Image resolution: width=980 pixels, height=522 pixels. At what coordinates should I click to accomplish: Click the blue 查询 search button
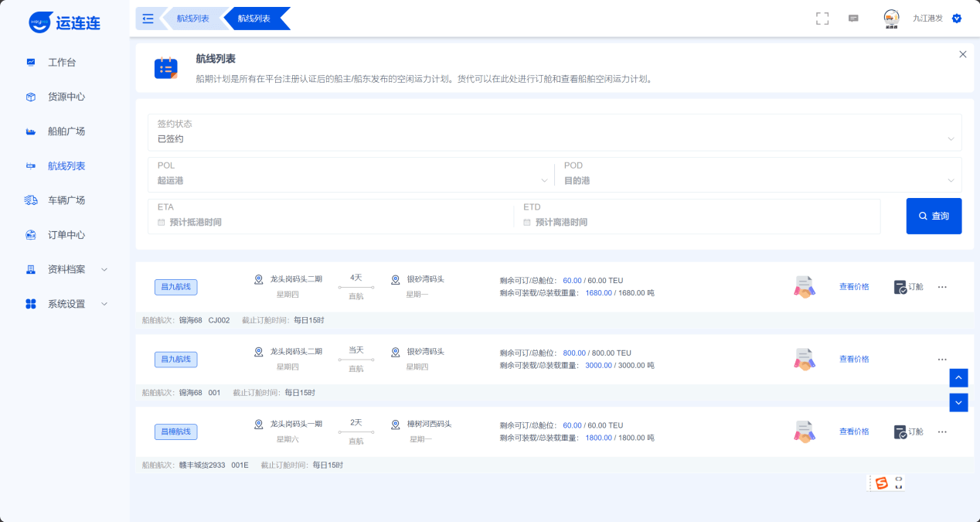[x=934, y=217]
